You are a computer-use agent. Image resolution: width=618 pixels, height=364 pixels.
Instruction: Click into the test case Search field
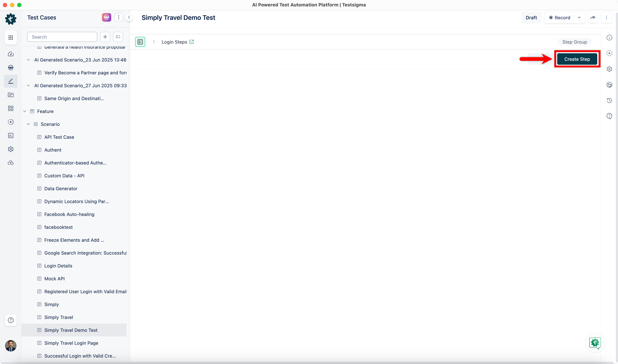click(x=62, y=37)
